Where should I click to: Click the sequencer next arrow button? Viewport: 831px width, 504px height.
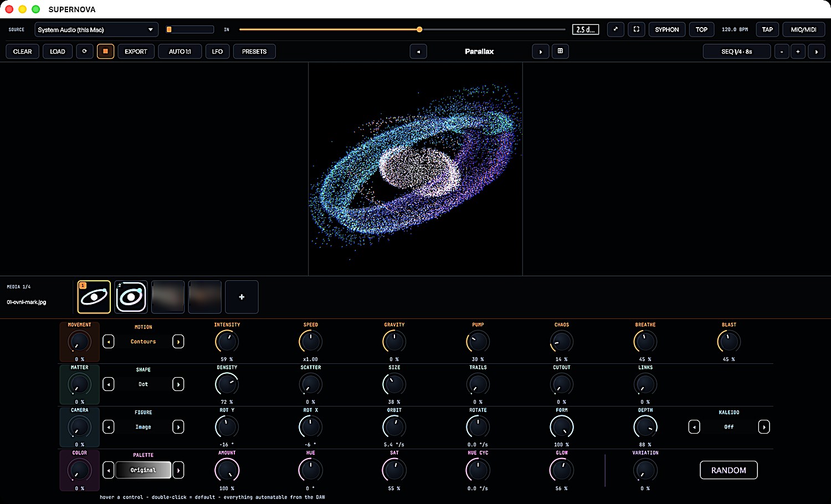point(817,52)
